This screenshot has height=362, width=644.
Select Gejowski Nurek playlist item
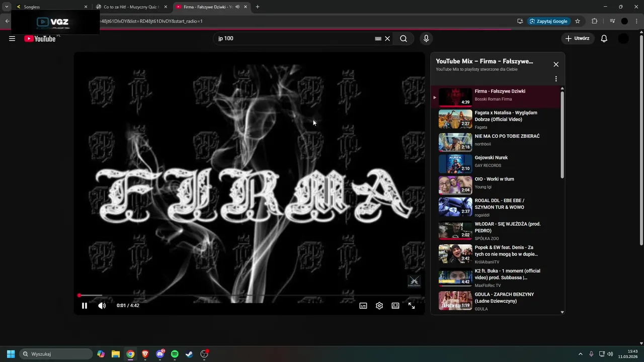(x=496, y=164)
